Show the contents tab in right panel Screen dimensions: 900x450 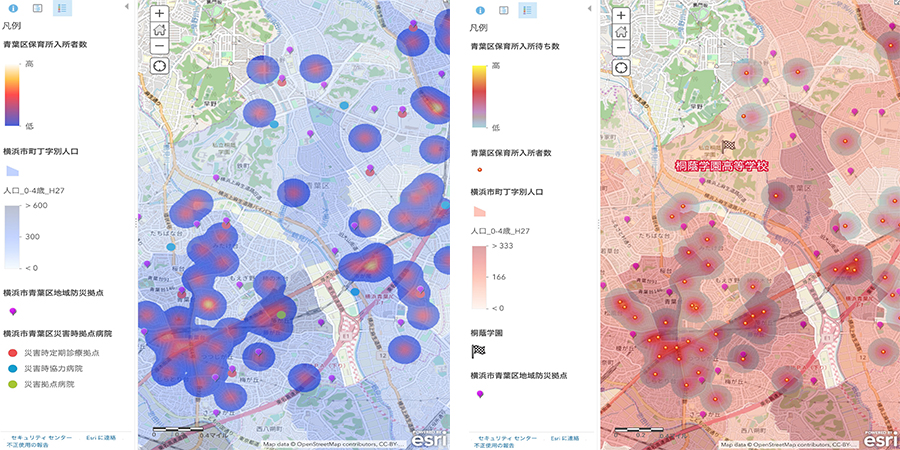(504, 10)
